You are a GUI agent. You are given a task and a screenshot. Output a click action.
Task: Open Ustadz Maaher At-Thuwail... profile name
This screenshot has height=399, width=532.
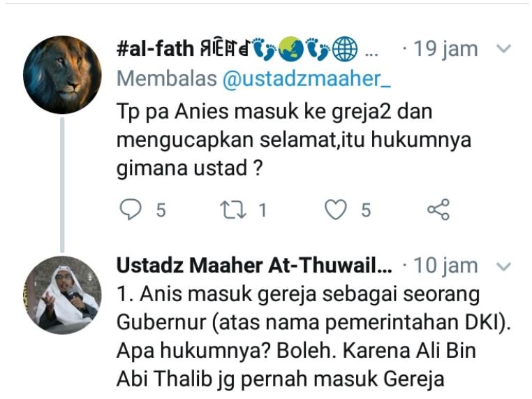[x=254, y=266]
